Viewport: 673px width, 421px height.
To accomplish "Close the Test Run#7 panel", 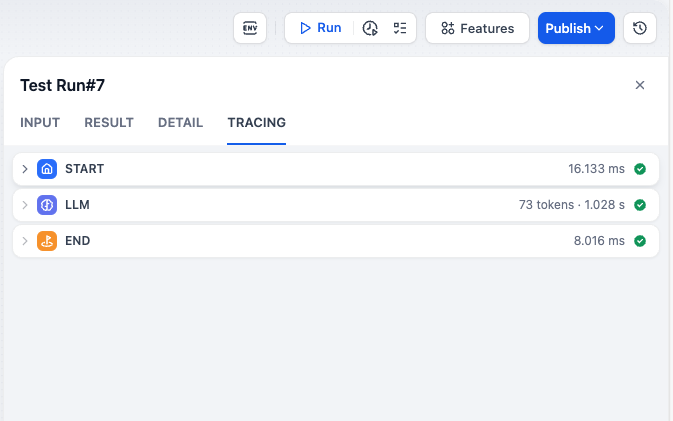I will (640, 85).
